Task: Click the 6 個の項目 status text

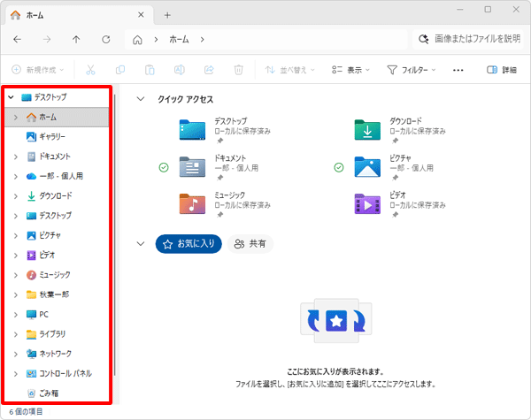Action: tap(26, 411)
